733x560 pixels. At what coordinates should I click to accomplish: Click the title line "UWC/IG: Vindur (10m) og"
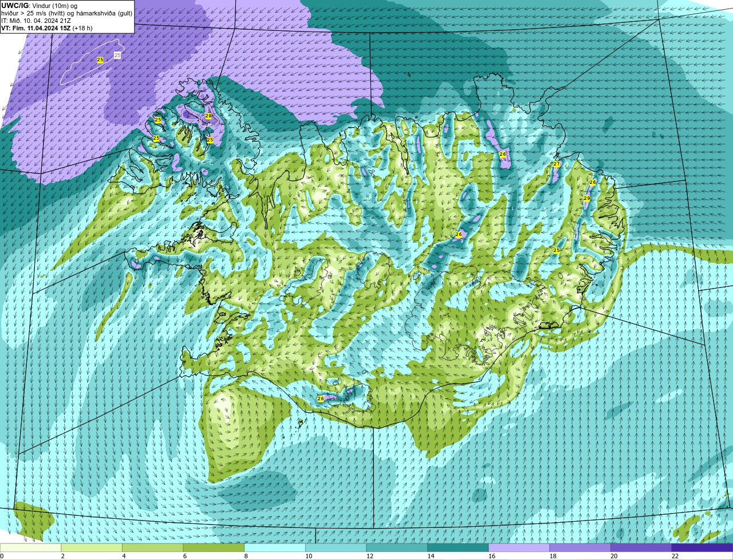click(x=40, y=5)
